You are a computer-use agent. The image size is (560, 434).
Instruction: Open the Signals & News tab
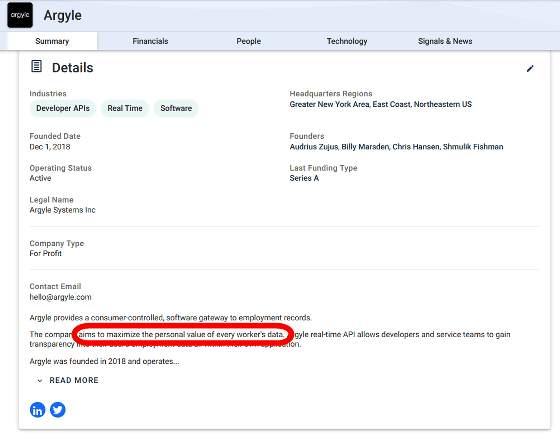tap(445, 41)
